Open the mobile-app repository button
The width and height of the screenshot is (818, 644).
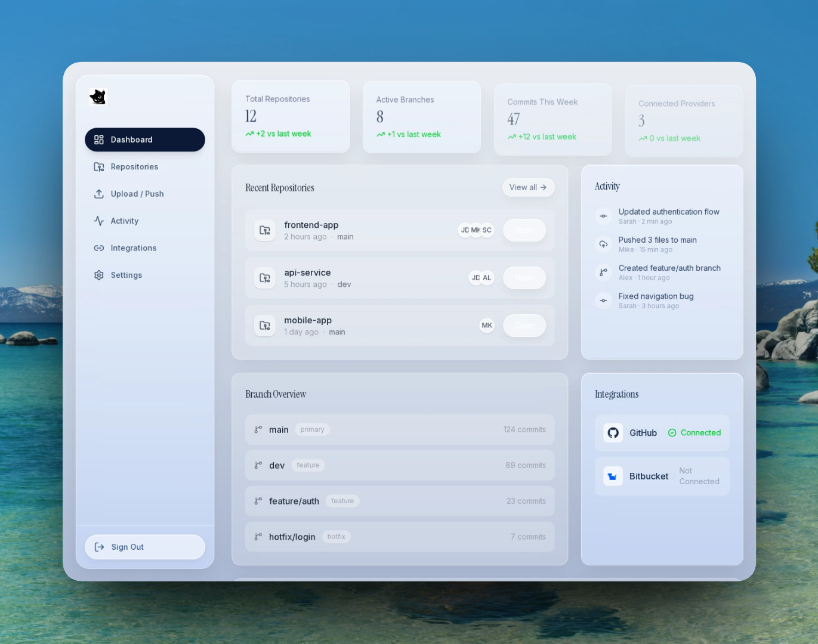tap(524, 326)
